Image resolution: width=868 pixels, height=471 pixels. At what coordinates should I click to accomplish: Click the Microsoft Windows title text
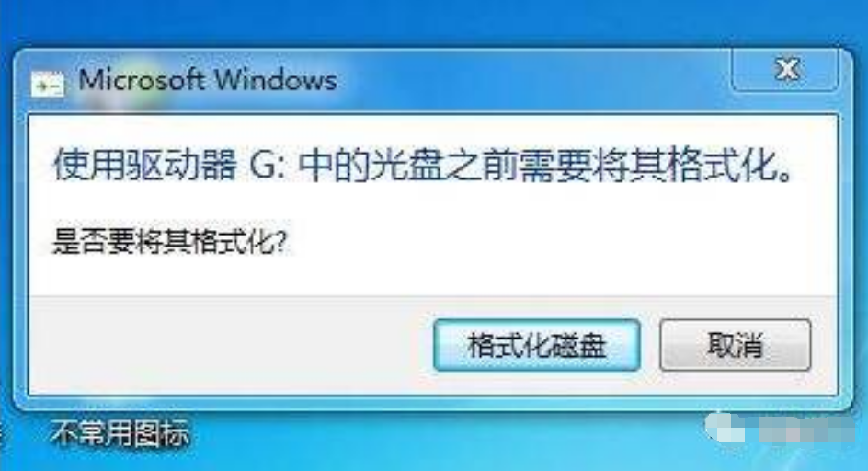coord(208,80)
